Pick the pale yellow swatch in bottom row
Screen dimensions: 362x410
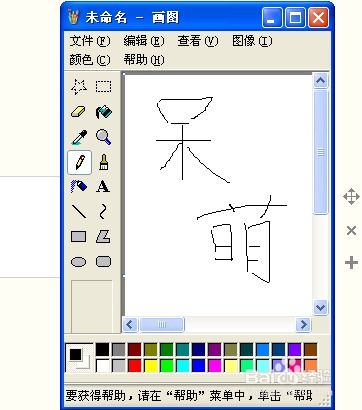pyautogui.click(x=230, y=366)
